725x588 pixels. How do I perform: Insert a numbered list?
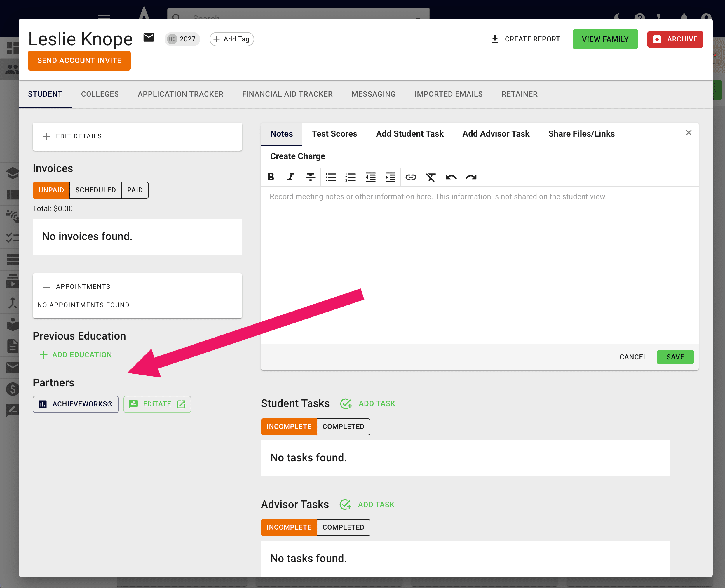click(351, 177)
